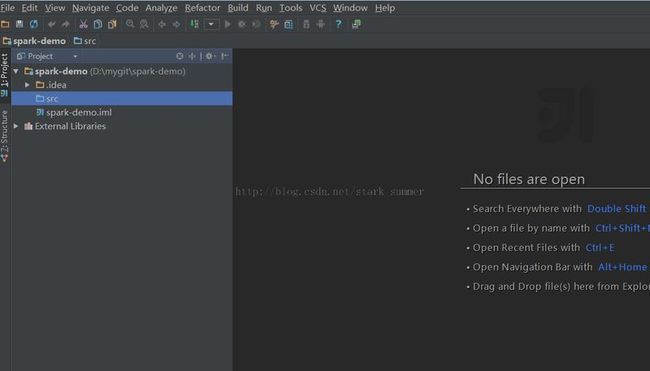
Task: Open the Code menu
Action: tap(127, 8)
